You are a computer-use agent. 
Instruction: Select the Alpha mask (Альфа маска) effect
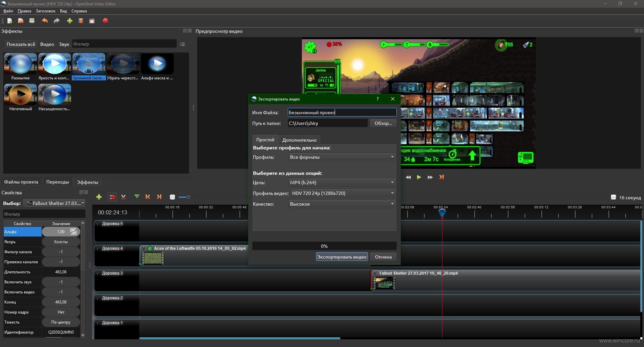click(157, 67)
